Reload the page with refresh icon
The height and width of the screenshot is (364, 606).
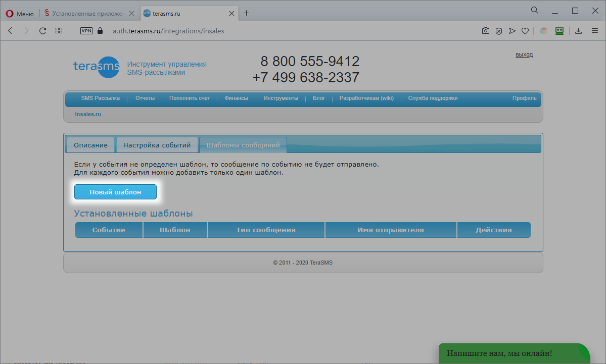(43, 31)
